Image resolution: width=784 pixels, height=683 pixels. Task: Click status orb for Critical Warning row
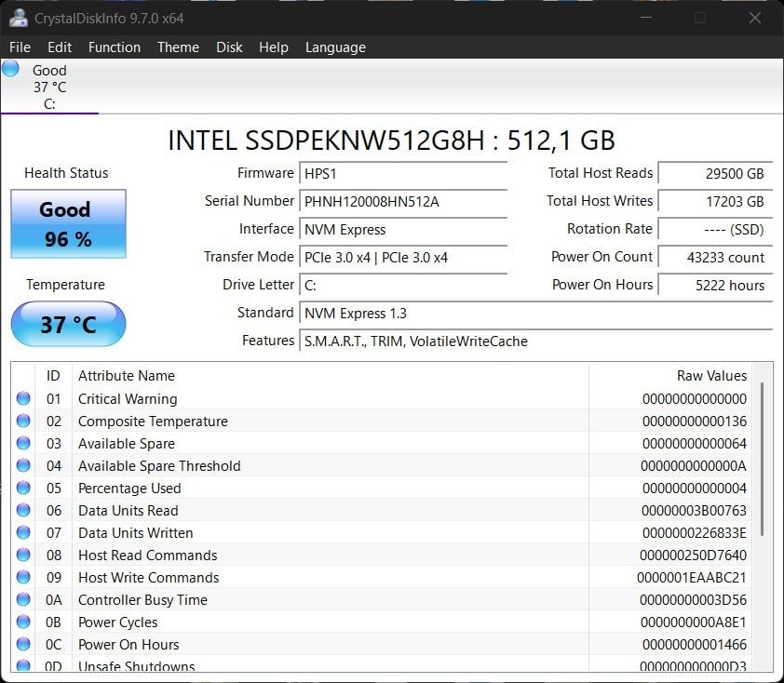(23, 398)
